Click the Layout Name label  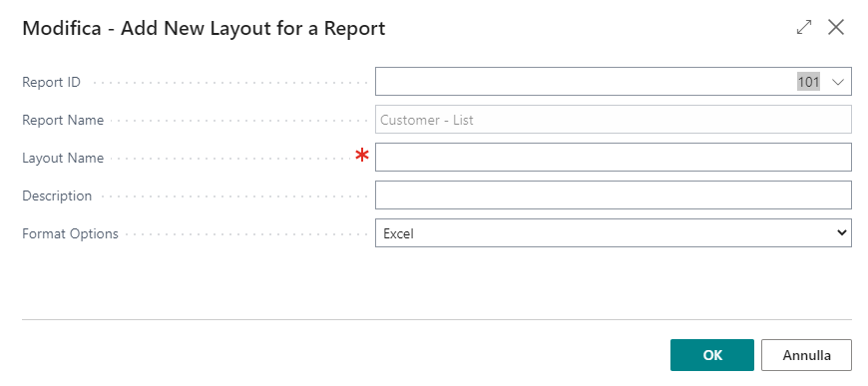pos(63,158)
